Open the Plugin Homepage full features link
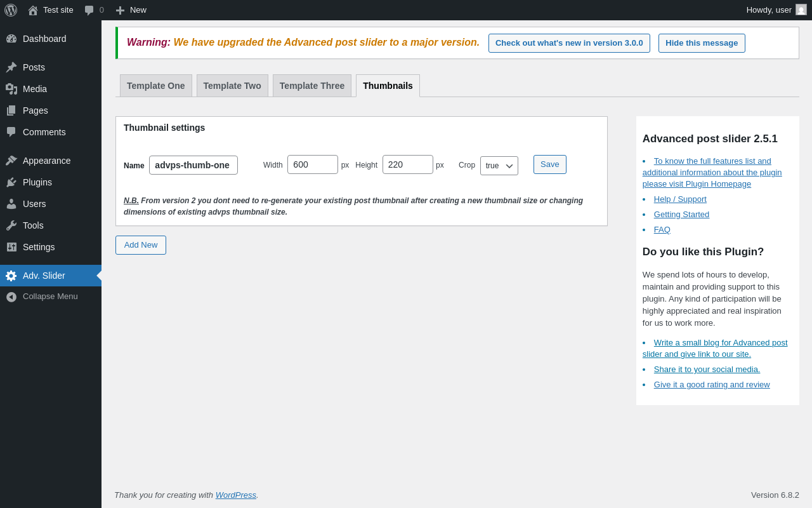 pyautogui.click(x=712, y=173)
